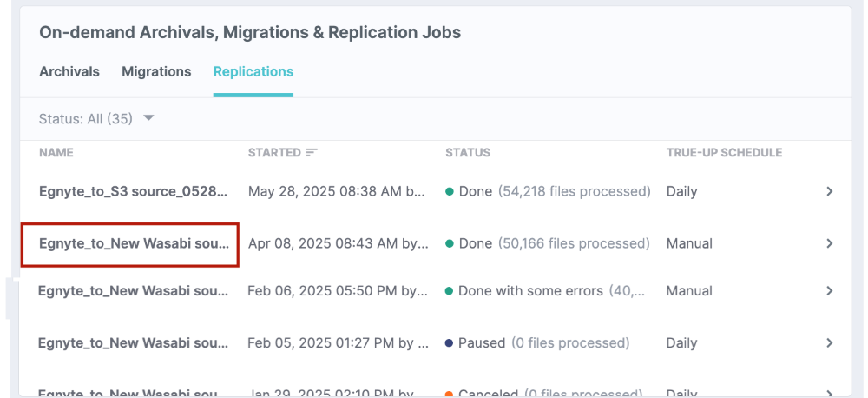Click the NAME column header
The image size is (868, 398).
[56, 152]
